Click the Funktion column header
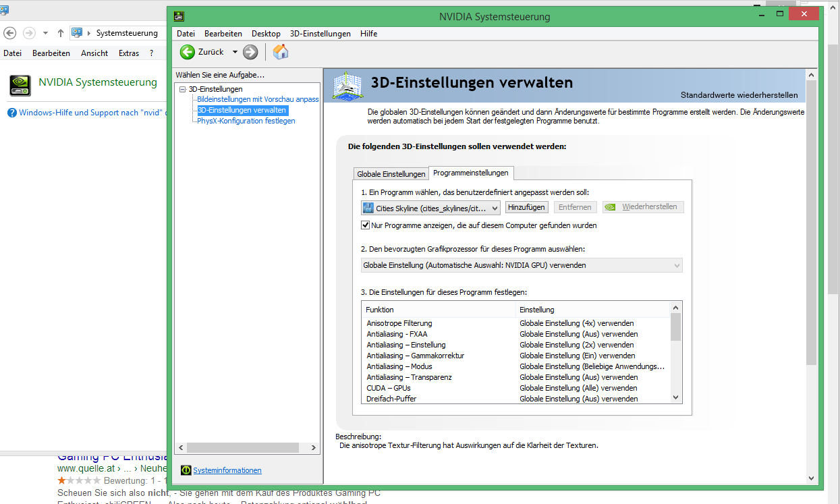The image size is (840, 504). tap(439, 310)
